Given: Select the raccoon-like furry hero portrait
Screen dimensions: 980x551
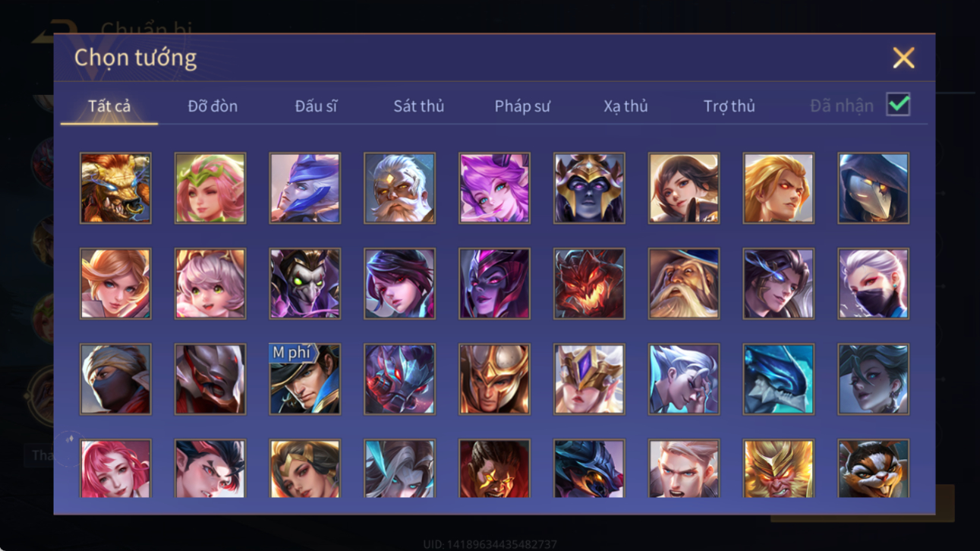Looking at the screenshot, I should coord(873,468).
